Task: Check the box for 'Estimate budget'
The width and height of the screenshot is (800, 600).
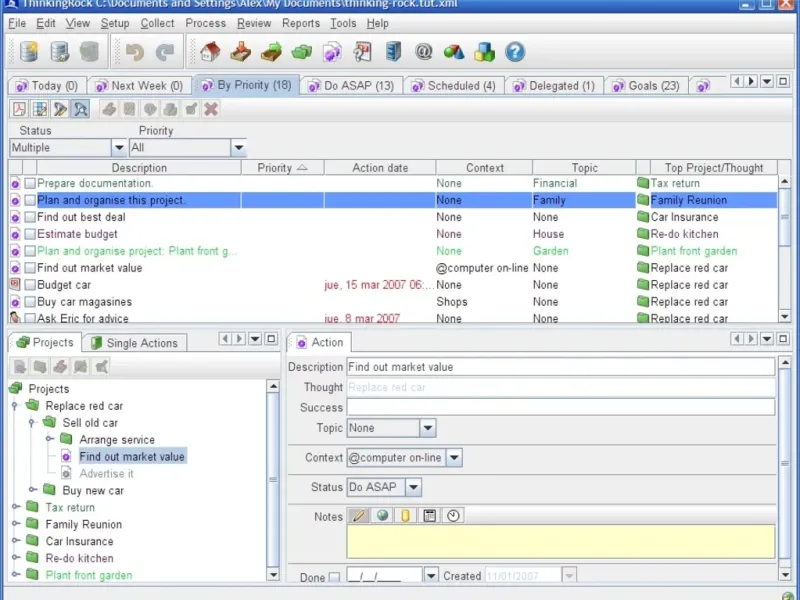Action: [30, 234]
